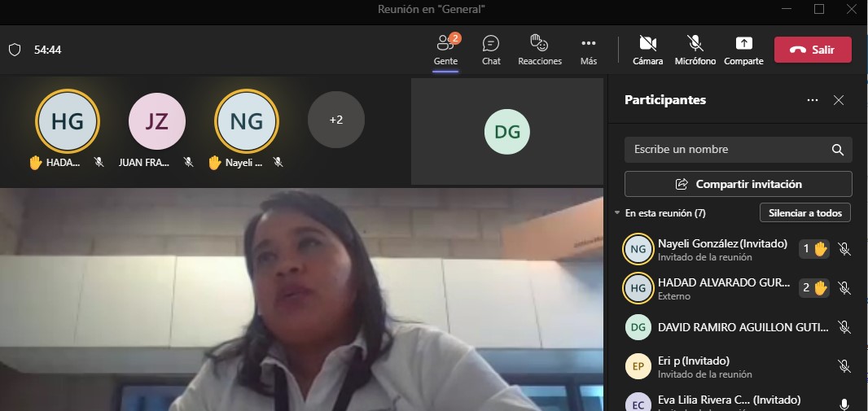
Task: Toggle the Cámara on
Action: [647, 50]
